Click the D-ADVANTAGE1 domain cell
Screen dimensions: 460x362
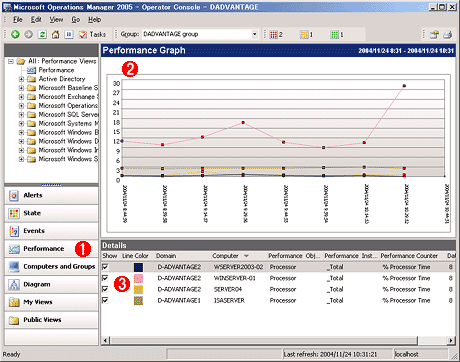click(x=179, y=300)
